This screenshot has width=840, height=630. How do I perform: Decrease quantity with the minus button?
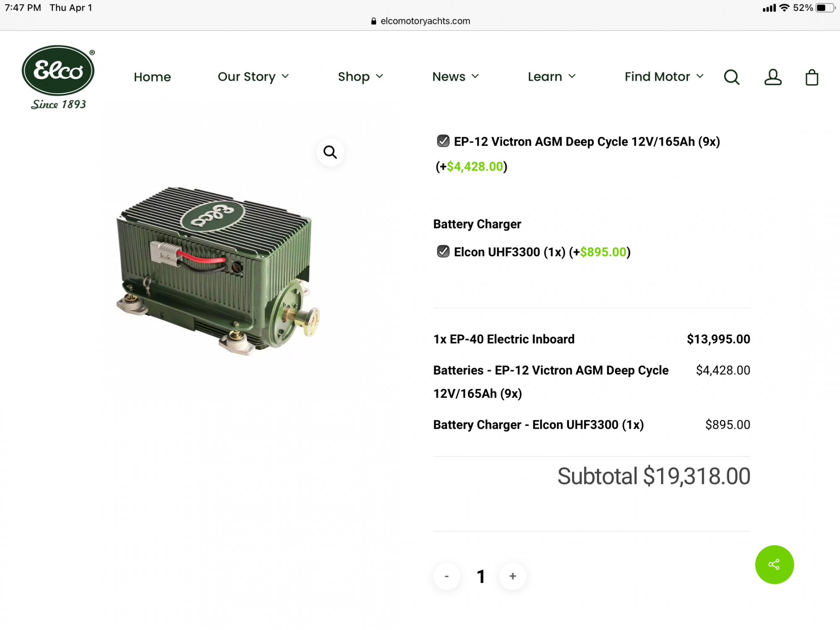(446, 576)
